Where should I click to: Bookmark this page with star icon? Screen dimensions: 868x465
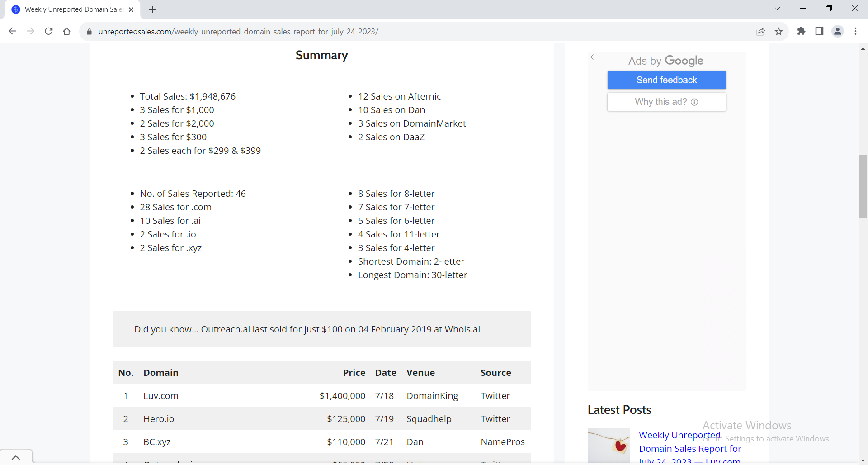[779, 31]
